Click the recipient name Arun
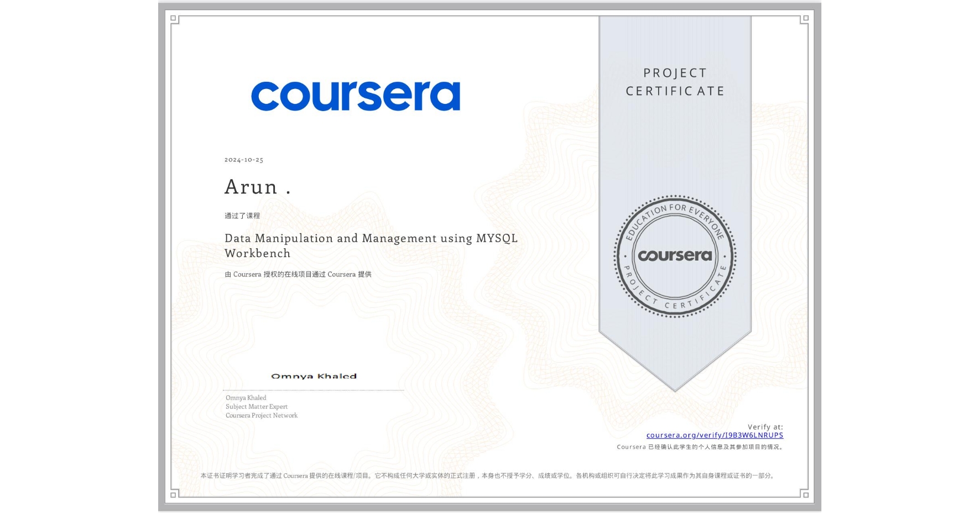This screenshot has height=513, width=980. pyautogui.click(x=256, y=186)
